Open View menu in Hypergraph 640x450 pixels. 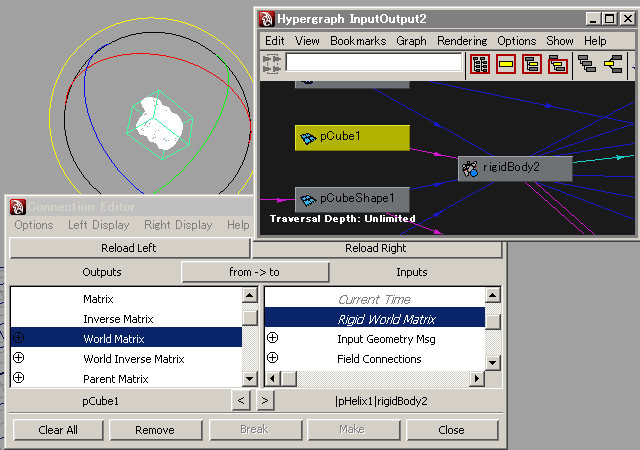pyautogui.click(x=307, y=41)
